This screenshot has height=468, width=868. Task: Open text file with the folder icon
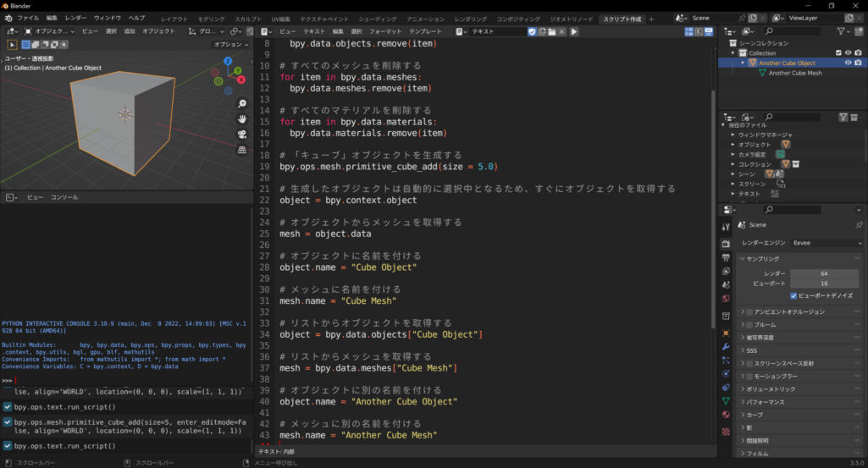(552, 31)
